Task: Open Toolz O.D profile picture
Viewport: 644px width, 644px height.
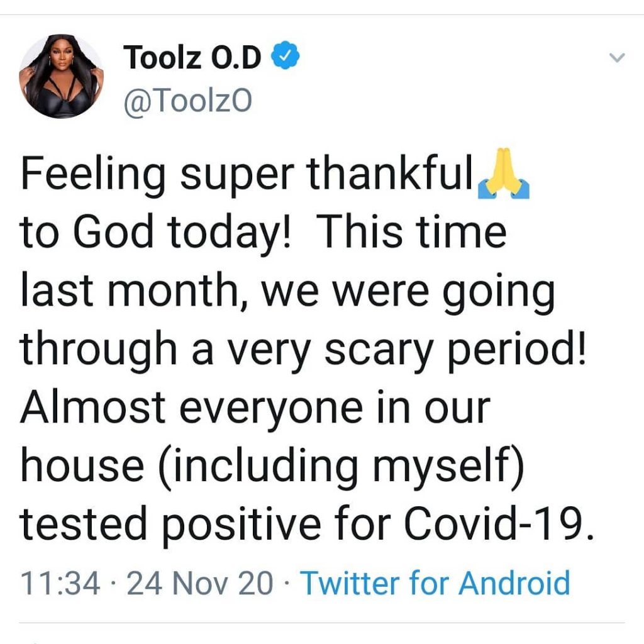Action: pos(61,76)
